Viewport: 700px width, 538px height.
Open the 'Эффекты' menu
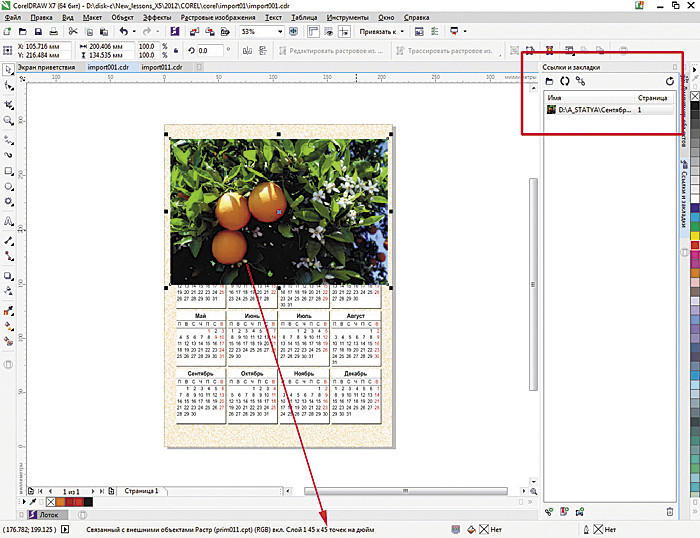(156, 18)
